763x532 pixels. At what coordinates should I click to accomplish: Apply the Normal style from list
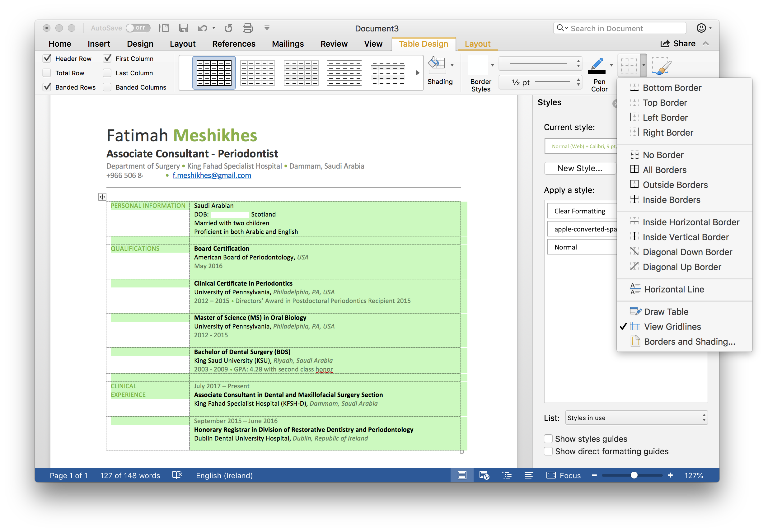pyautogui.click(x=582, y=247)
